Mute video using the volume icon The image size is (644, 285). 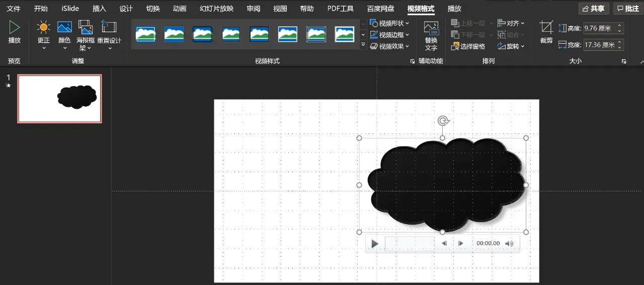(509, 244)
